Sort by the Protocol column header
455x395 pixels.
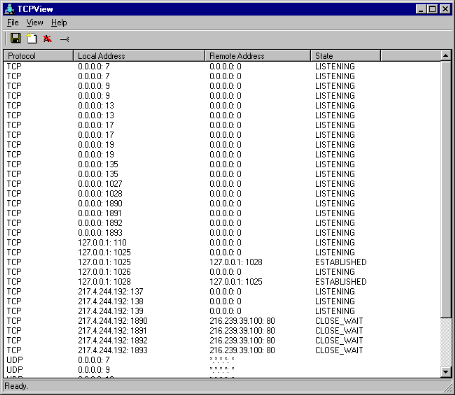(x=38, y=56)
